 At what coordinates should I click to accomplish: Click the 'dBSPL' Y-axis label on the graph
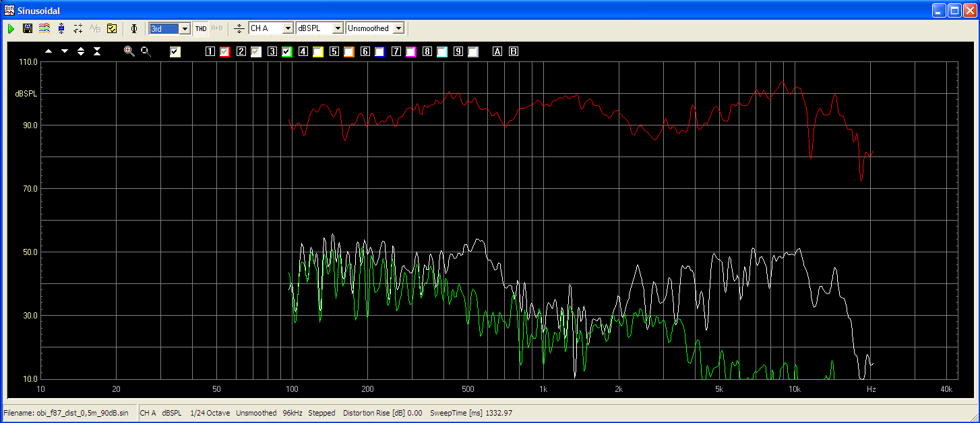[26, 94]
